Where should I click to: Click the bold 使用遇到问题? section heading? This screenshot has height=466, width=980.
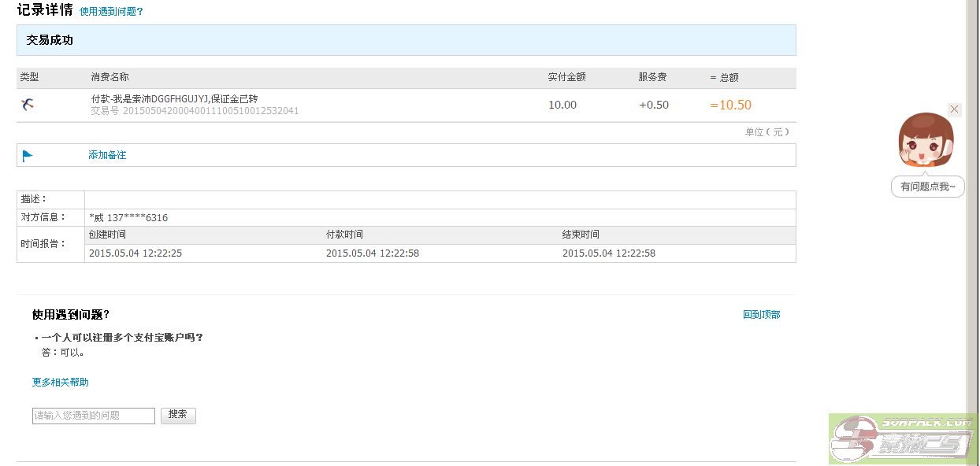pos(71,315)
